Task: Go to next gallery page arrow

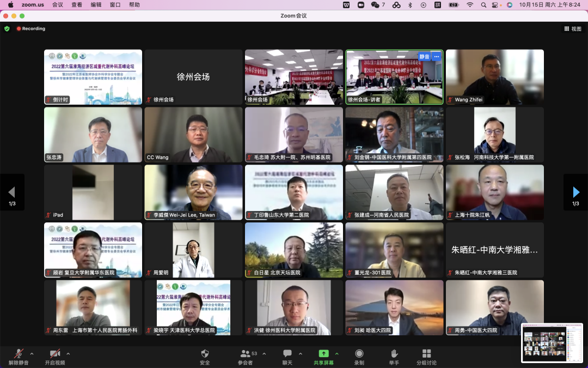Action: pyautogui.click(x=575, y=192)
